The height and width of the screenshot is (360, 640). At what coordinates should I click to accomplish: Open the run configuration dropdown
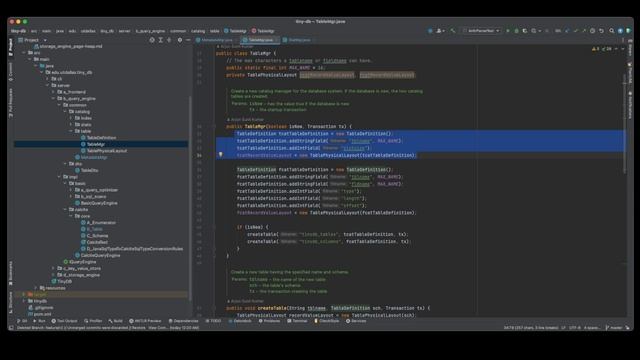click(x=481, y=31)
